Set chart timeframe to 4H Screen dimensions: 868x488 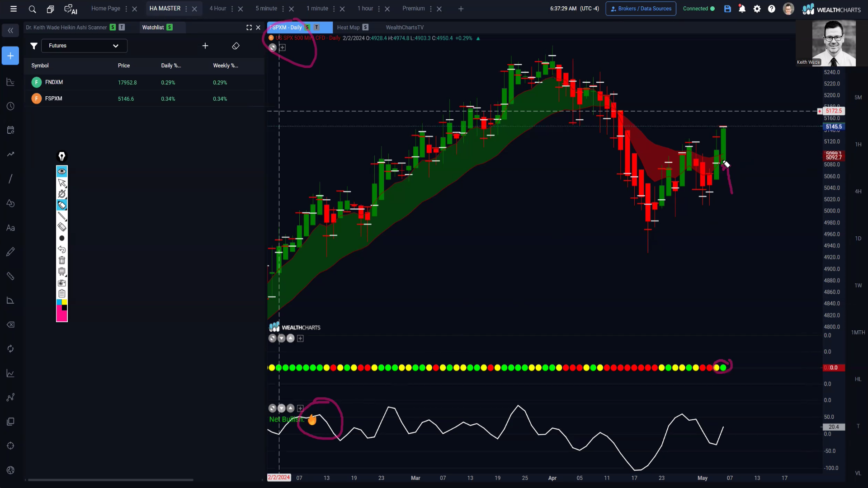[x=858, y=192]
